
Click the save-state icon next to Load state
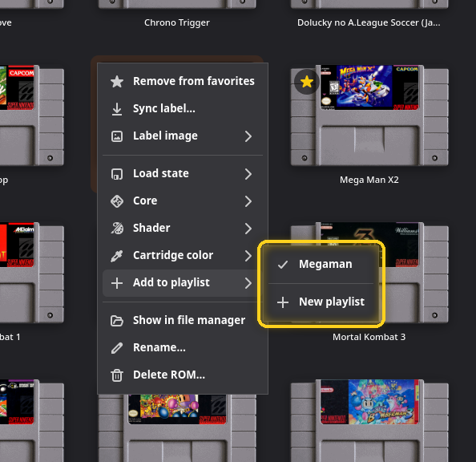click(x=117, y=174)
